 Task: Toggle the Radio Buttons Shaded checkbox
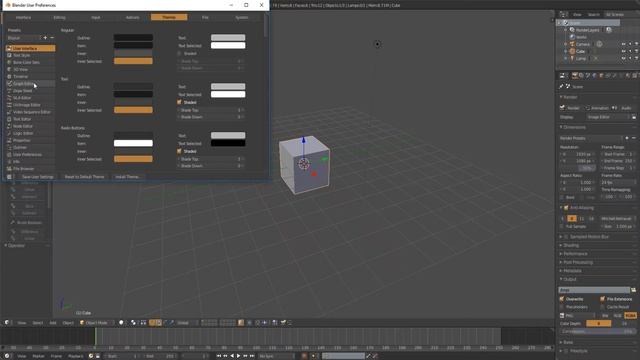pos(180,151)
